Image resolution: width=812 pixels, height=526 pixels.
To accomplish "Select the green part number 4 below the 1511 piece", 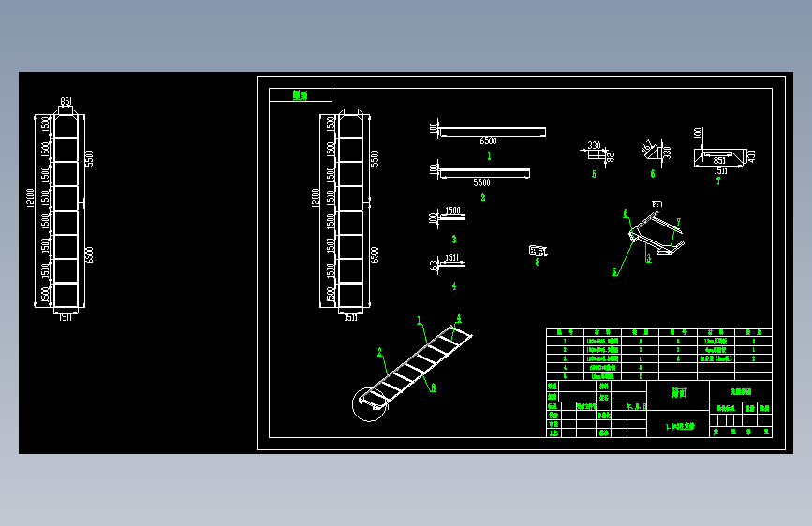I will pos(454,285).
